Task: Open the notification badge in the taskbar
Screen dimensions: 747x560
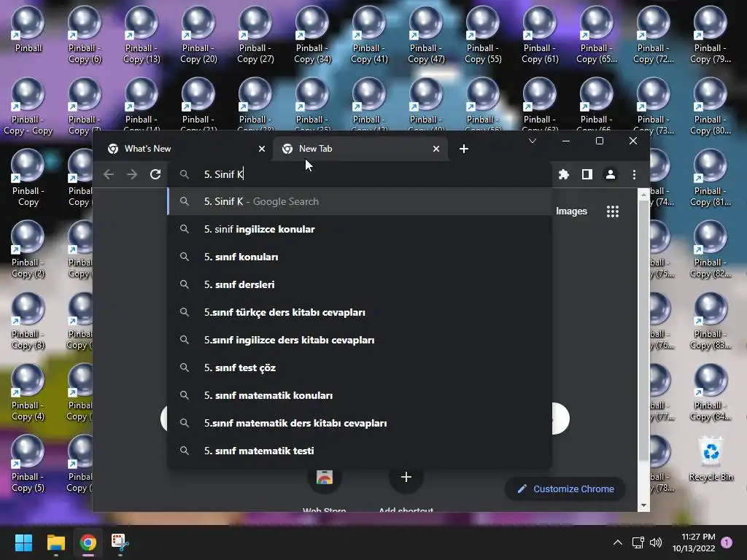Action: (727, 542)
